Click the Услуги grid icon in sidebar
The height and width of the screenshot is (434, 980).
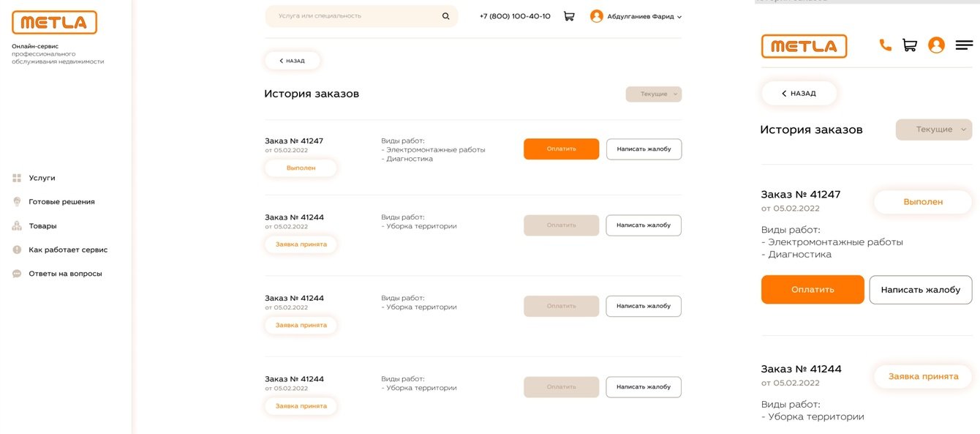coord(17,178)
